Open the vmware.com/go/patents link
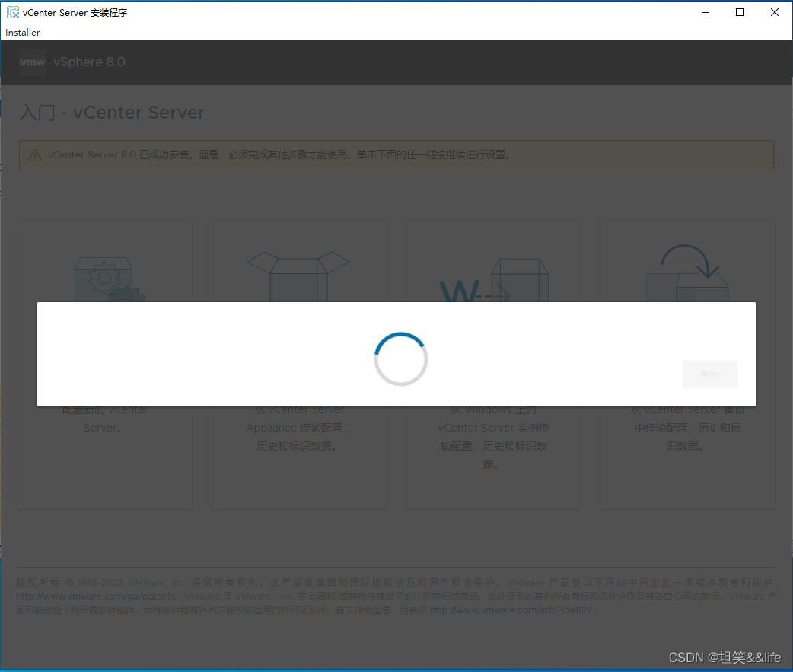 [96, 597]
